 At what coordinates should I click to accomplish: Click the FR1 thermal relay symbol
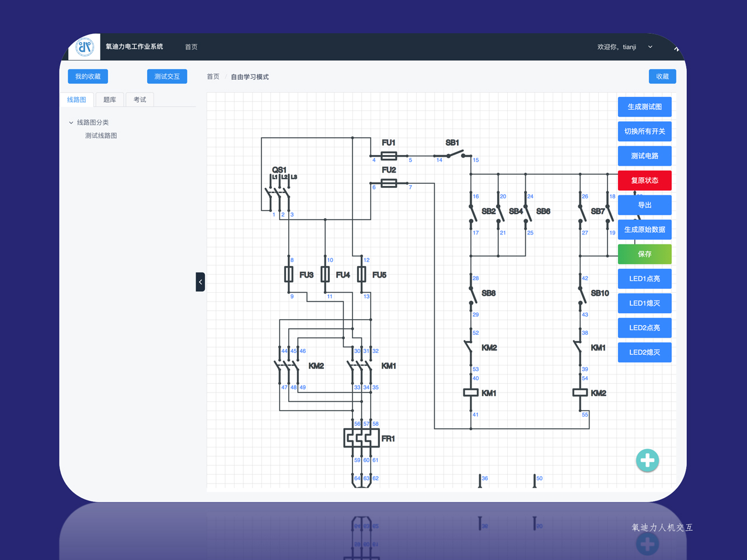tap(361, 438)
